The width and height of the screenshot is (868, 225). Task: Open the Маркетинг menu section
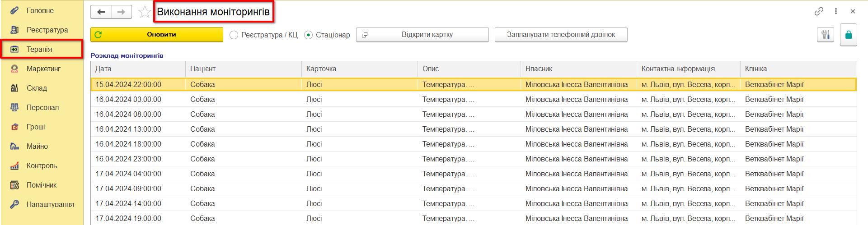coord(43,69)
